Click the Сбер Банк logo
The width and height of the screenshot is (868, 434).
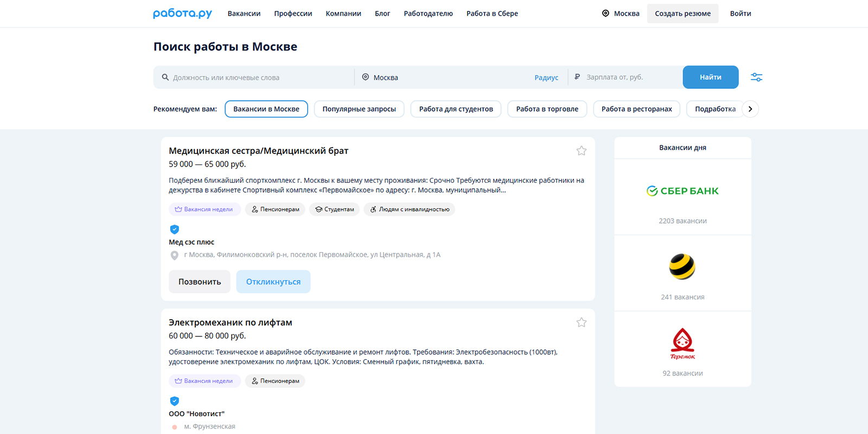682,191
